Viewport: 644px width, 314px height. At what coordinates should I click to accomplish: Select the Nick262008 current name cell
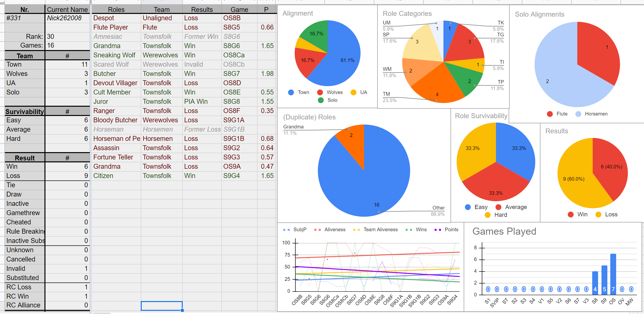click(x=67, y=18)
